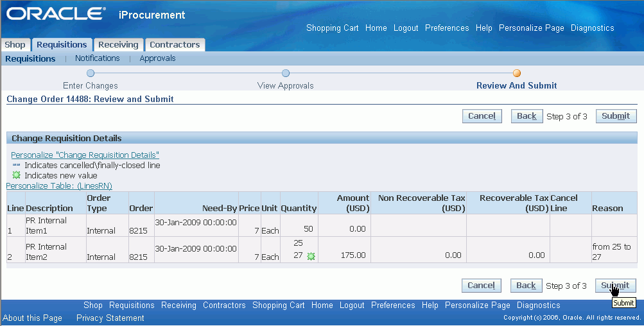Open Help from the top bar
The width and height of the screenshot is (644, 326).
[x=484, y=28]
